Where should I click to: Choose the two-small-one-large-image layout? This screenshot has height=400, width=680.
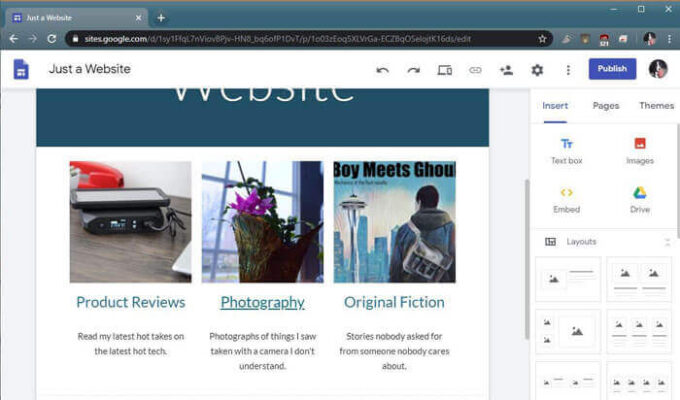(568, 331)
